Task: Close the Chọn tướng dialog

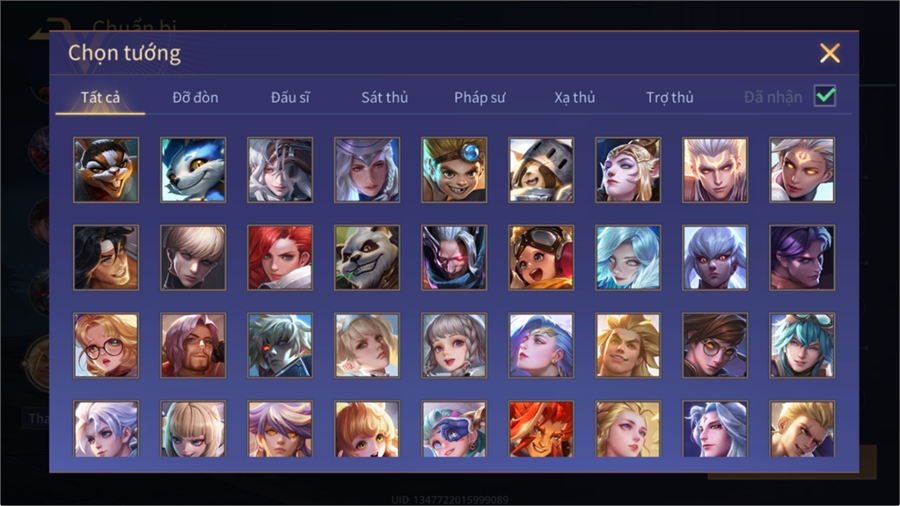Action: 830,53
